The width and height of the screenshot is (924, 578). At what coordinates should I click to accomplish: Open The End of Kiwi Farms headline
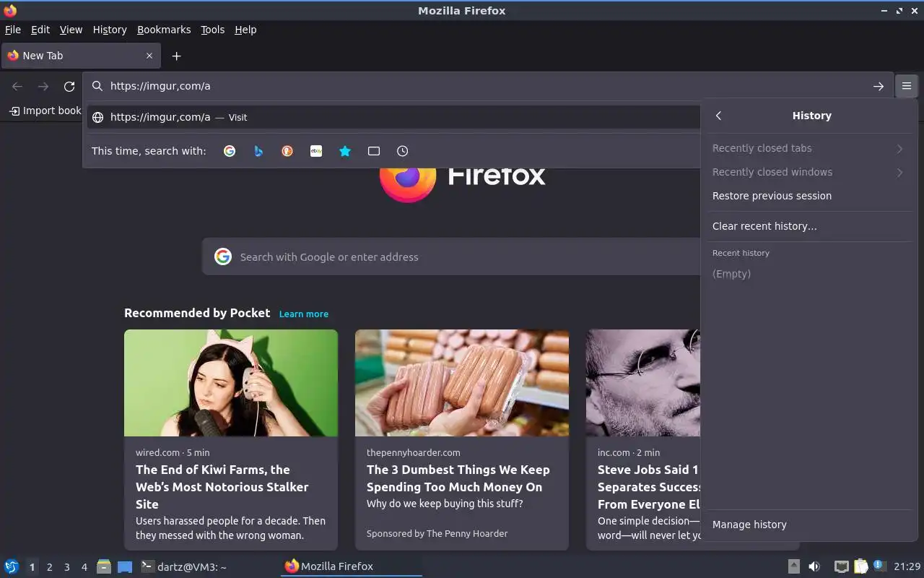pyautogui.click(x=222, y=487)
